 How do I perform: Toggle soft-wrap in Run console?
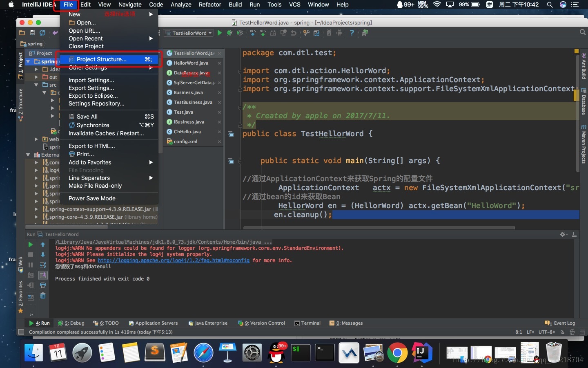(43, 265)
